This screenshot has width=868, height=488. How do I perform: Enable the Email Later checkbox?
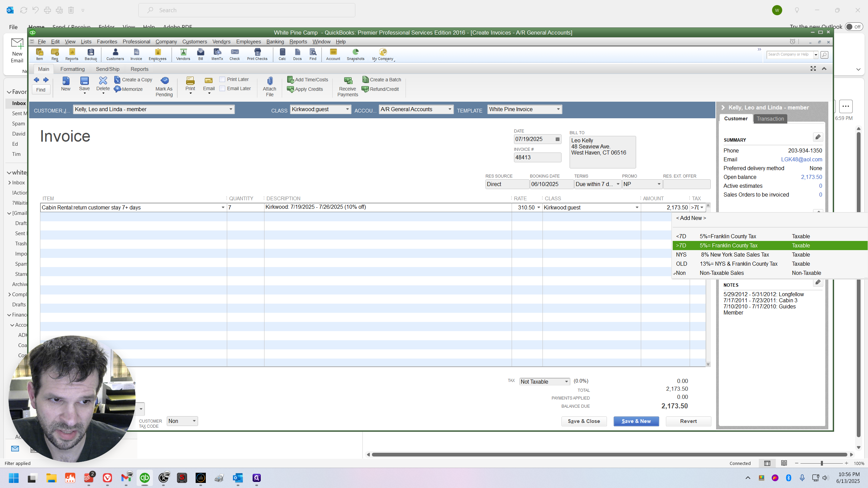222,88
